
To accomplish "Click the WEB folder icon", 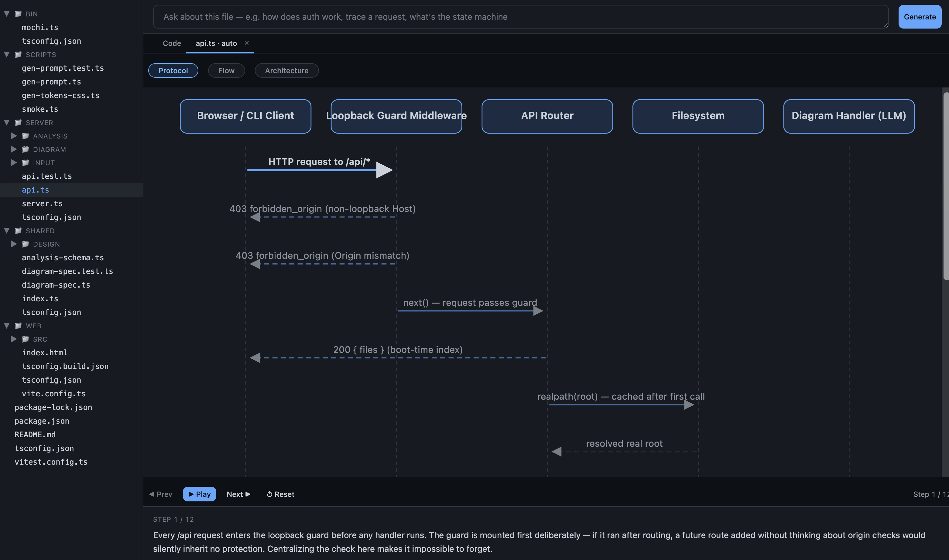I will (x=18, y=325).
